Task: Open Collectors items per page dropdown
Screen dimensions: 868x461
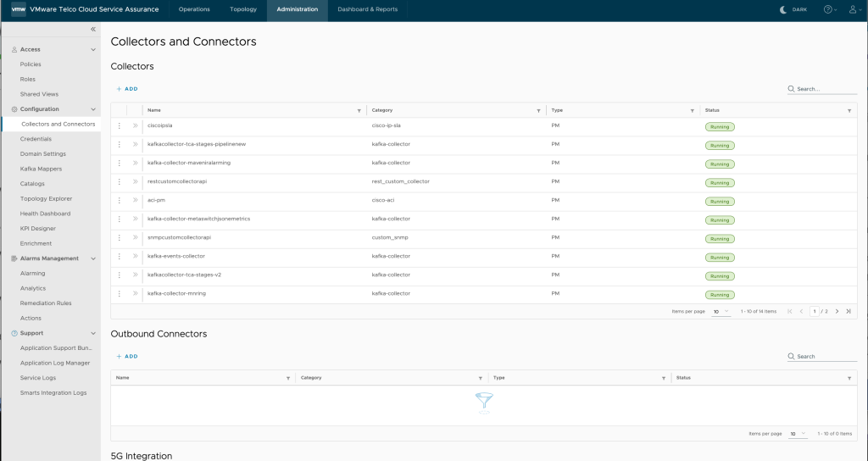Action: 721,311
